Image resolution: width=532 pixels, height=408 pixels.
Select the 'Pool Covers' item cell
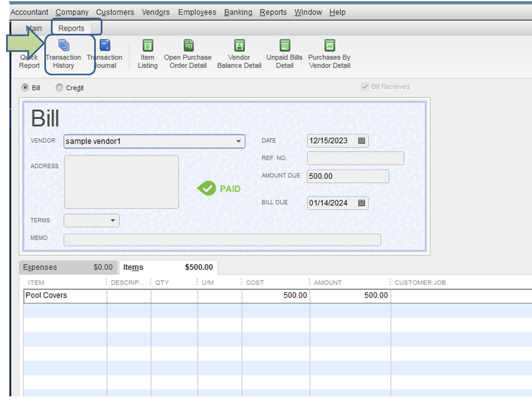click(x=65, y=296)
